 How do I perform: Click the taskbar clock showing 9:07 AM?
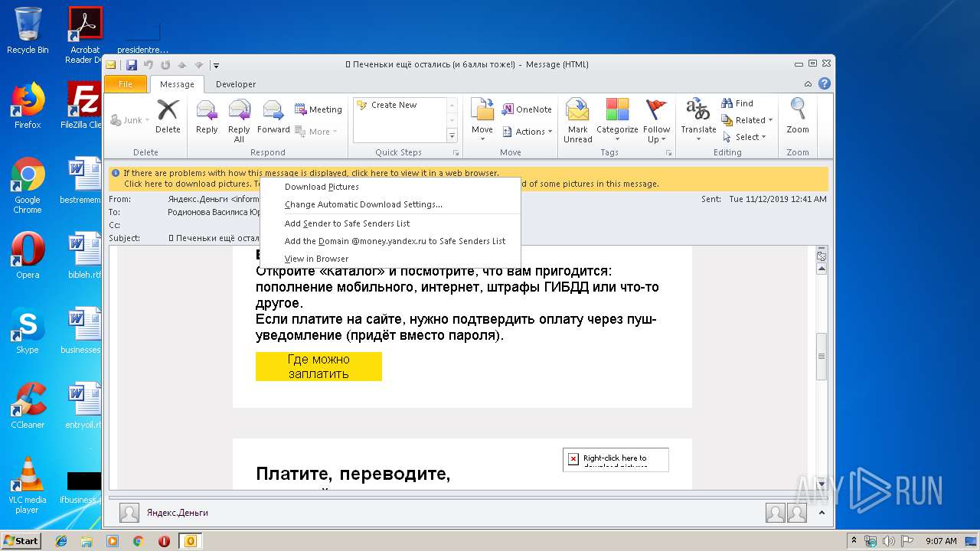click(941, 541)
